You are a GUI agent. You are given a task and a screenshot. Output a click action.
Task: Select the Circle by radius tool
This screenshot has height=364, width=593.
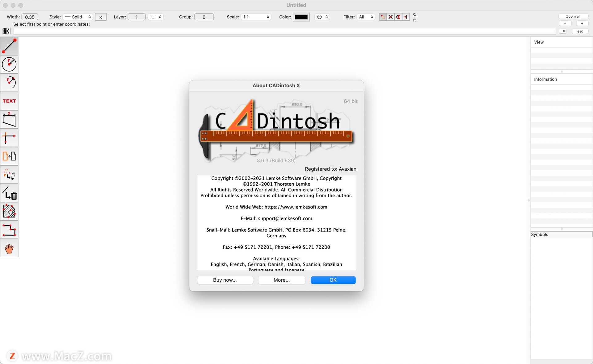[x=9, y=64]
